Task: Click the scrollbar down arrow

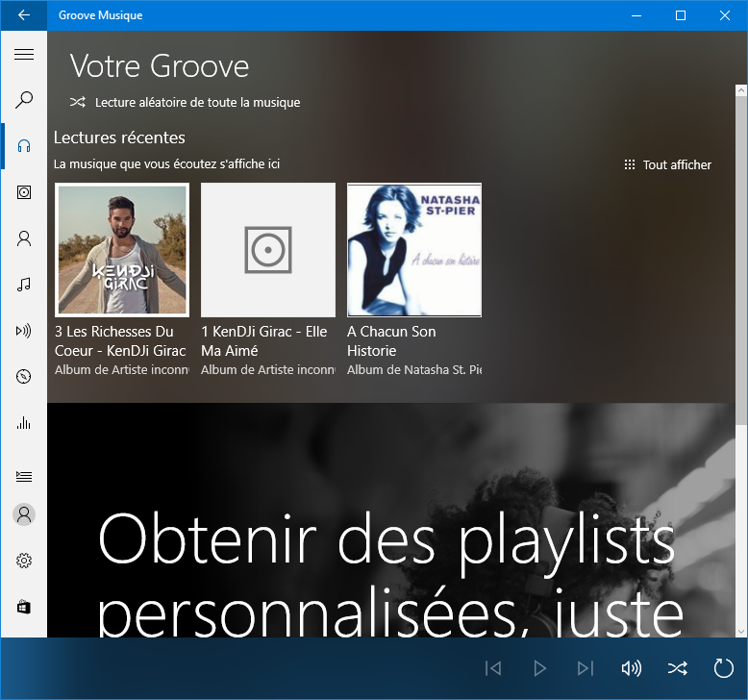Action: [741, 632]
